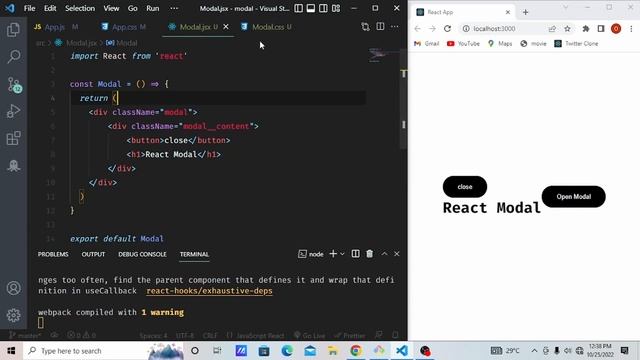Click the localhost:3000 address bar
Screen dimensions: 640x360
point(495,29)
